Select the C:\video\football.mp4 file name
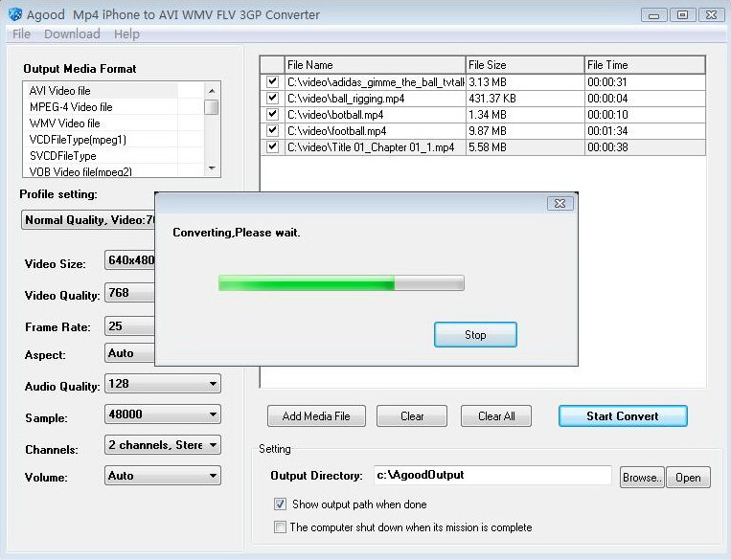Viewport: 731px width, 560px height. pyautogui.click(x=336, y=131)
